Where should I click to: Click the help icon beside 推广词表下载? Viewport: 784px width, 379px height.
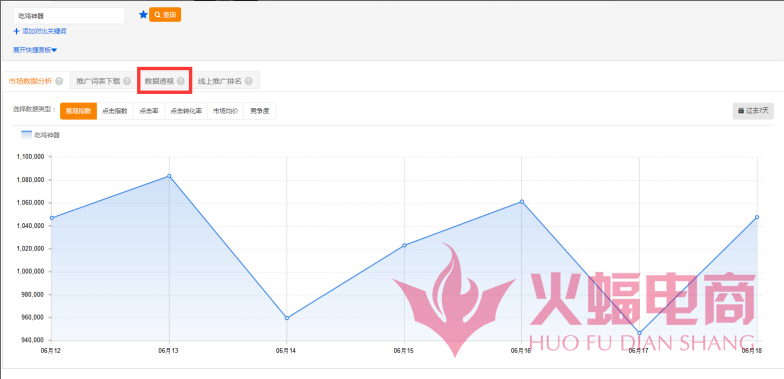[127, 81]
